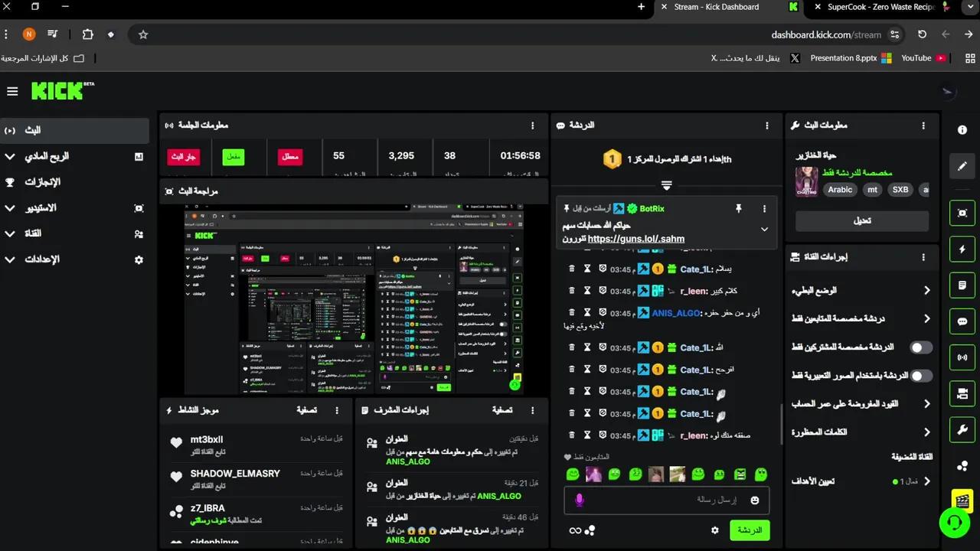The width and height of the screenshot is (980, 551).
Task: Click the document log icon in right toolbar
Action: click(962, 285)
